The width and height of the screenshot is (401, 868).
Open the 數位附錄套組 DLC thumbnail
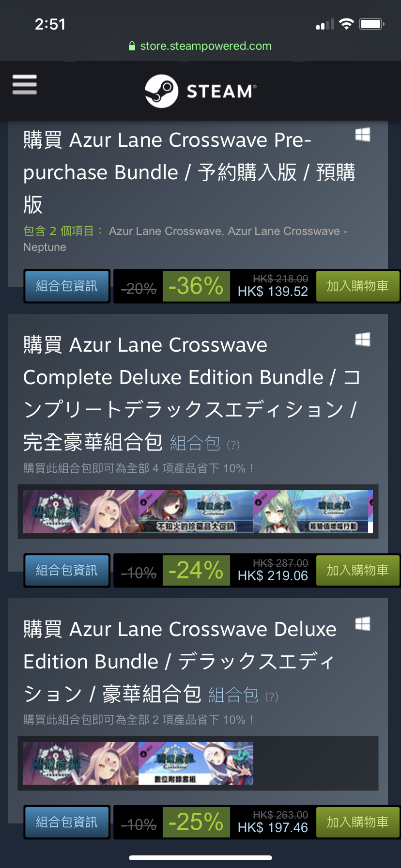(x=196, y=763)
